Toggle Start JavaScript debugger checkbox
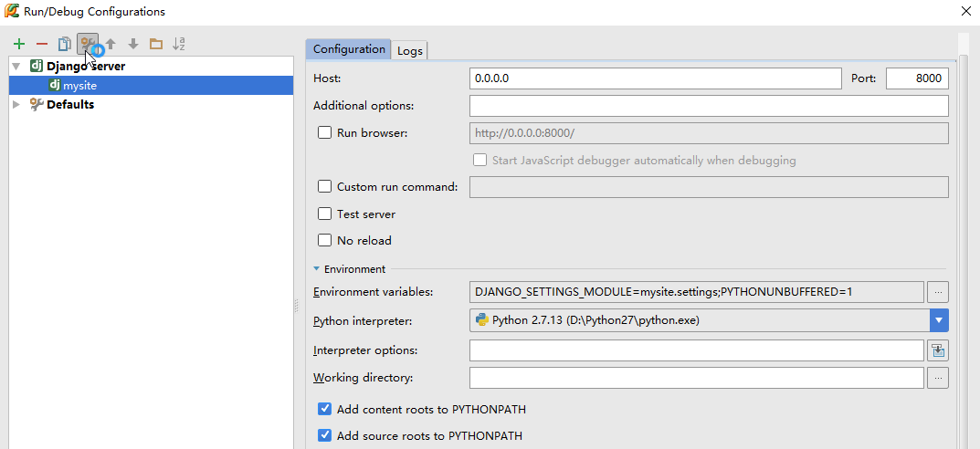Screen dimensions: 980x449 pyautogui.click(x=480, y=160)
